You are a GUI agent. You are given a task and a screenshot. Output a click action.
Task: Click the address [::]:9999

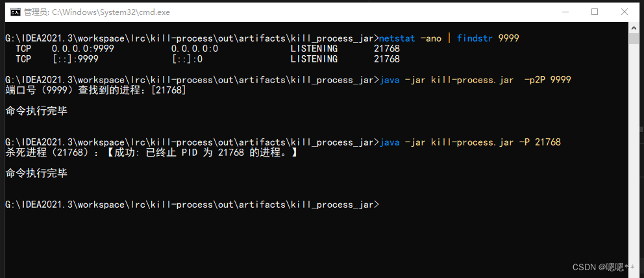pyautogui.click(x=75, y=59)
